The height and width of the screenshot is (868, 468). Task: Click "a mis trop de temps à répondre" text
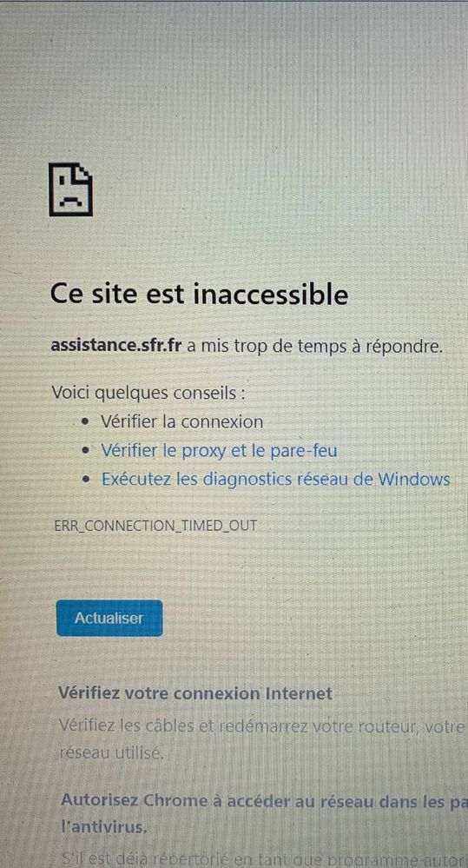[315, 347]
